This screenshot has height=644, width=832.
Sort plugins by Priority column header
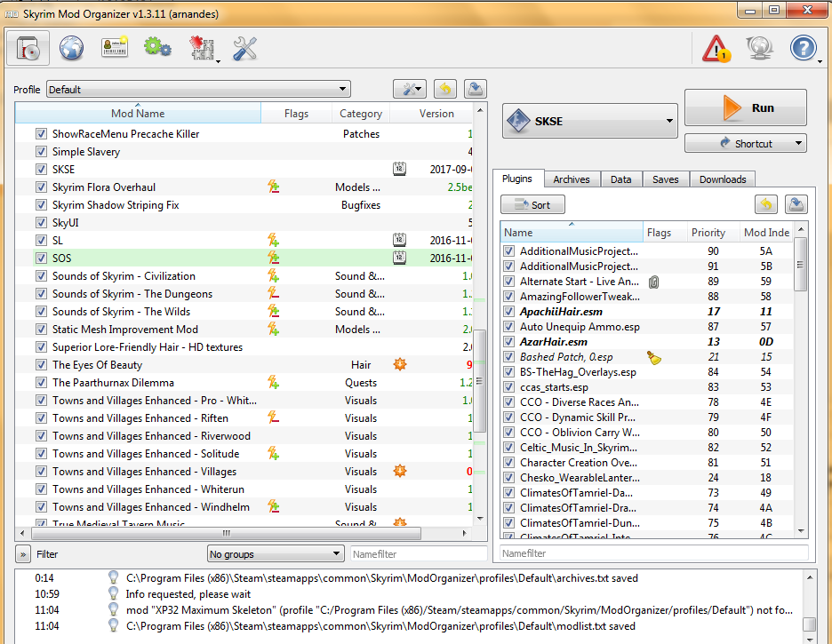708,232
